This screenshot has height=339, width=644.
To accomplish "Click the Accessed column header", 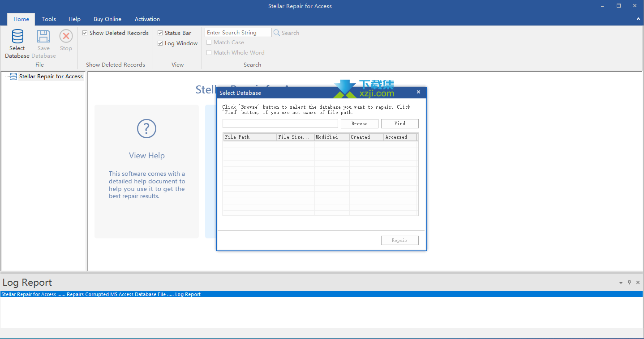I will point(400,137).
